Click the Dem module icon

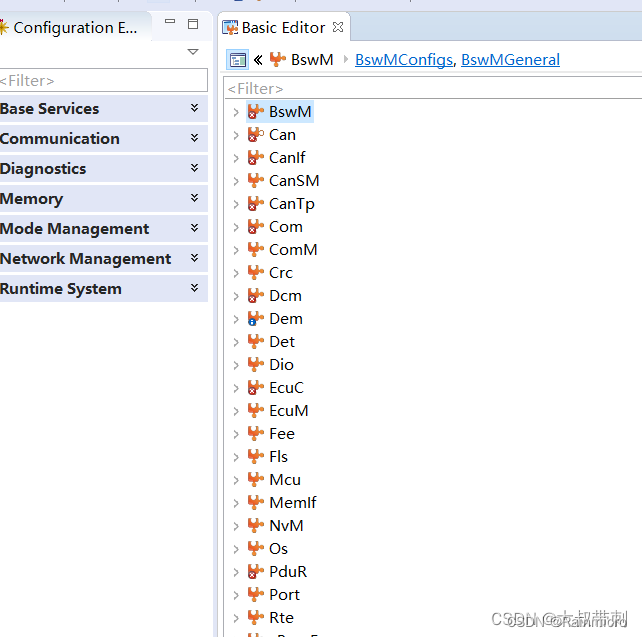256,318
